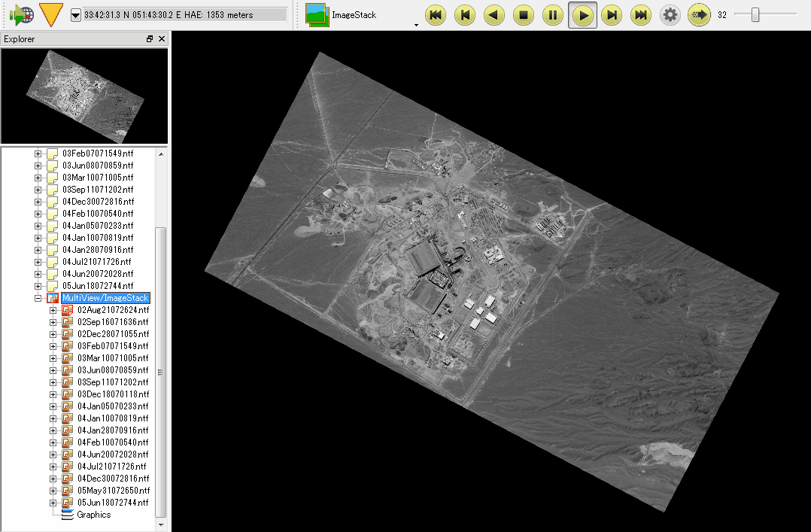Play the image stack in reverse
Screen dimensions: 811x532
click(x=494, y=15)
